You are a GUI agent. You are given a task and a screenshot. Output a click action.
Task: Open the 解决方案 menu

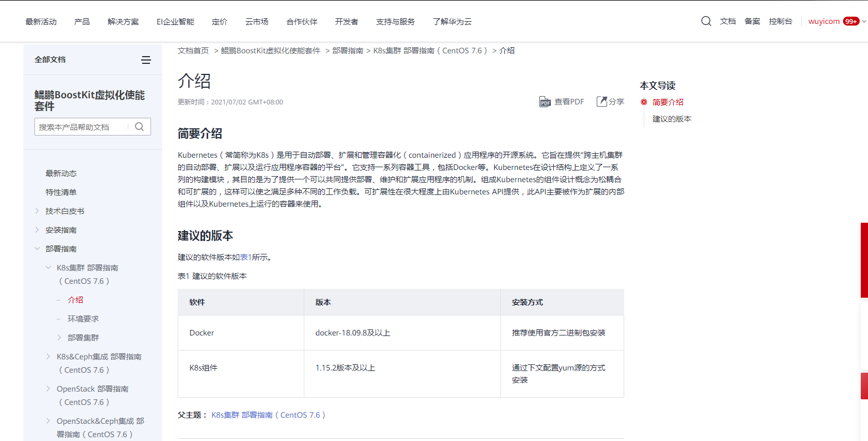(123, 22)
